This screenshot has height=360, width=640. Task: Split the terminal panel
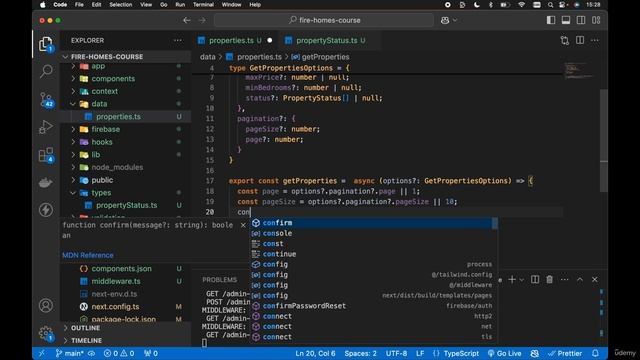[x=535, y=280]
